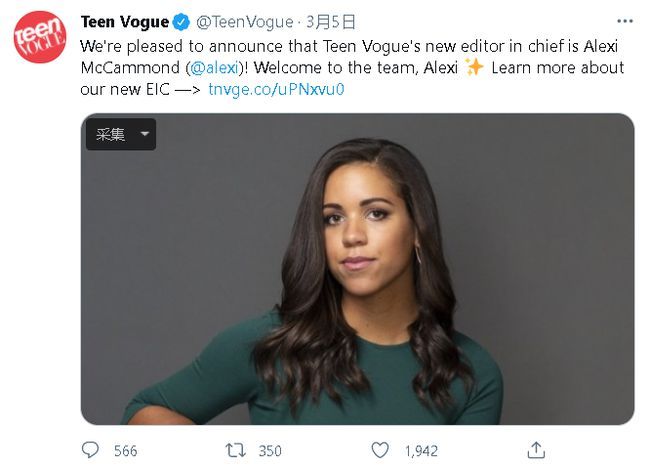Open the three-dot more options menu
Viewport: 650px width, 467px height.
pos(625,21)
